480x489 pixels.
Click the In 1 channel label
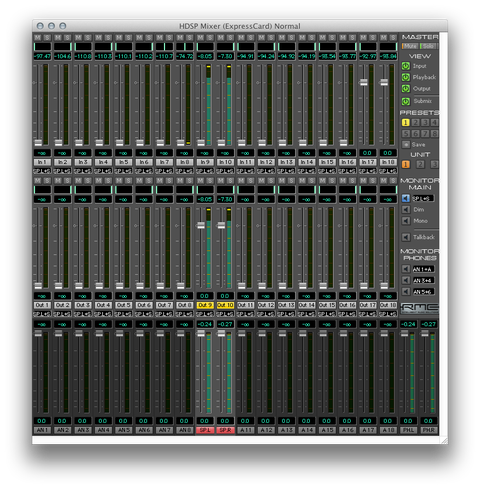coord(42,162)
